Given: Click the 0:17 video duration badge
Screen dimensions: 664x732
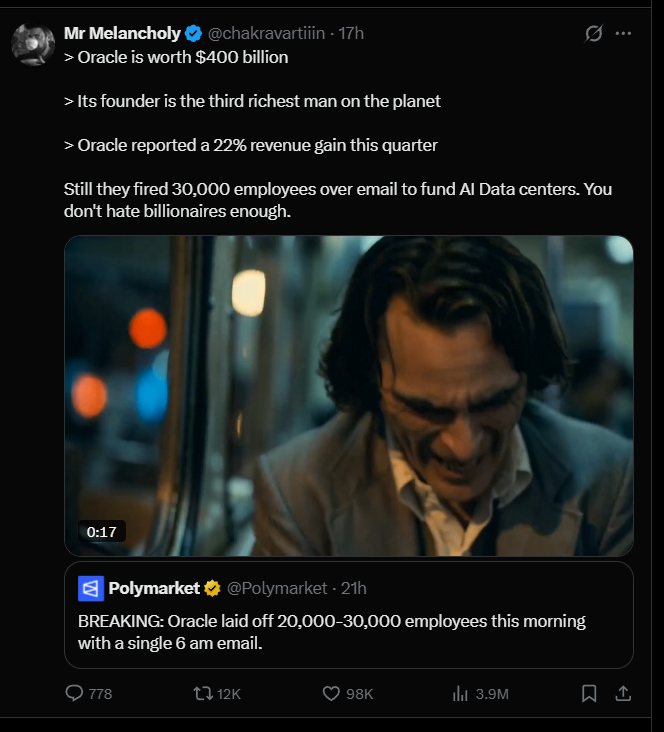Looking at the screenshot, I should pyautogui.click(x=102, y=532).
